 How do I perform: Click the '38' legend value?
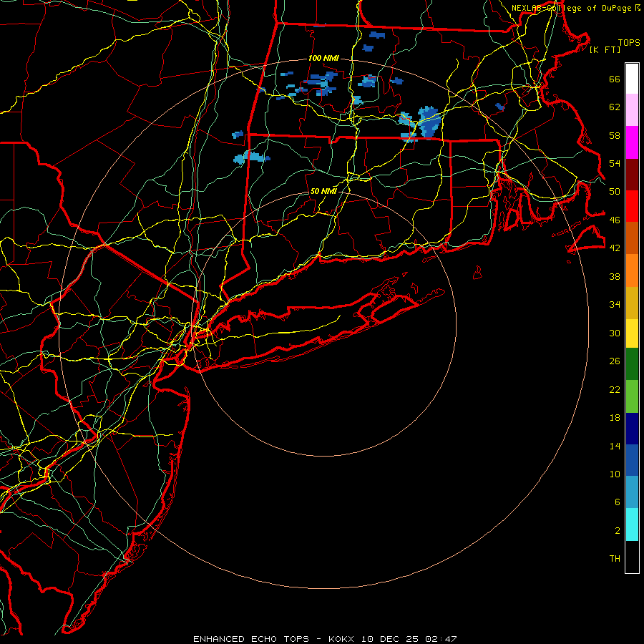pos(615,276)
